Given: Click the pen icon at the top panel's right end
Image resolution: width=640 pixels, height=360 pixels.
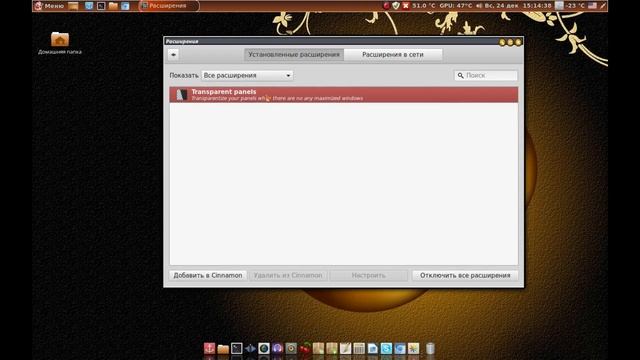Looking at the screenshot, I should pyautogui.click(x=602, y=6).
